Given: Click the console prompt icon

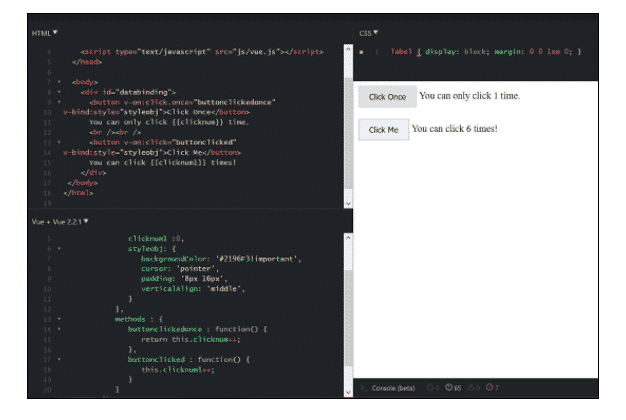Looking at the screenshot, I should coord(363,388).
